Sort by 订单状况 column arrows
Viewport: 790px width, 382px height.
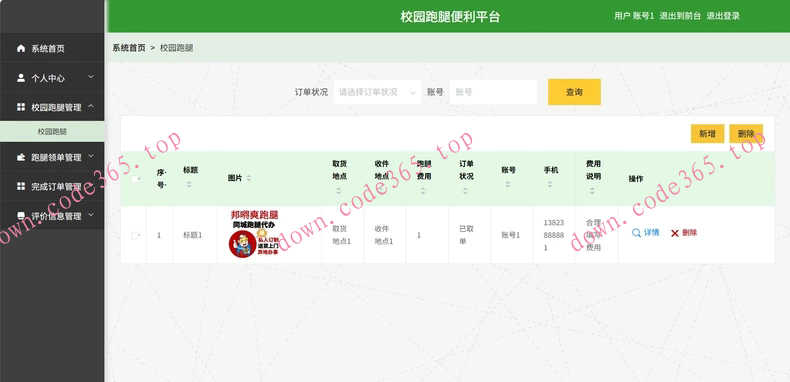465,190
